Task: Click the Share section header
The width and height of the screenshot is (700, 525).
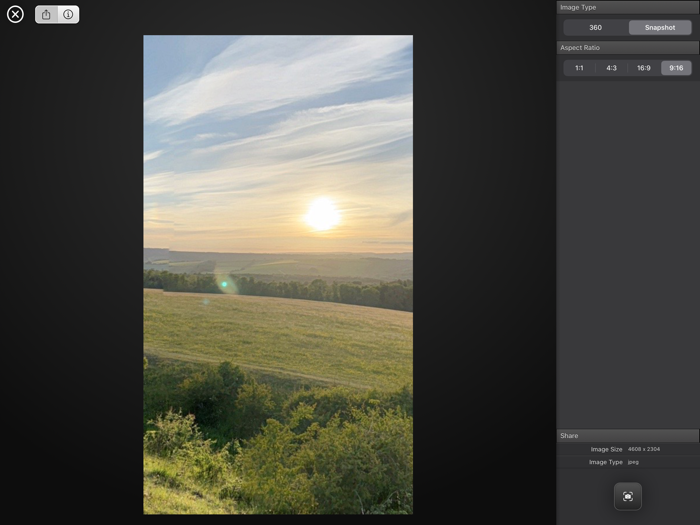Action: click(x=628, y=435)
